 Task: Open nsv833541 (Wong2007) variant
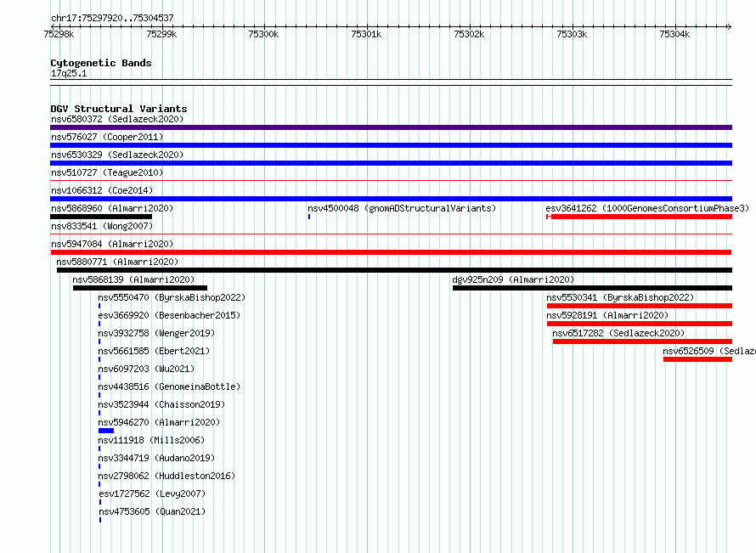[x=102, y=226]
